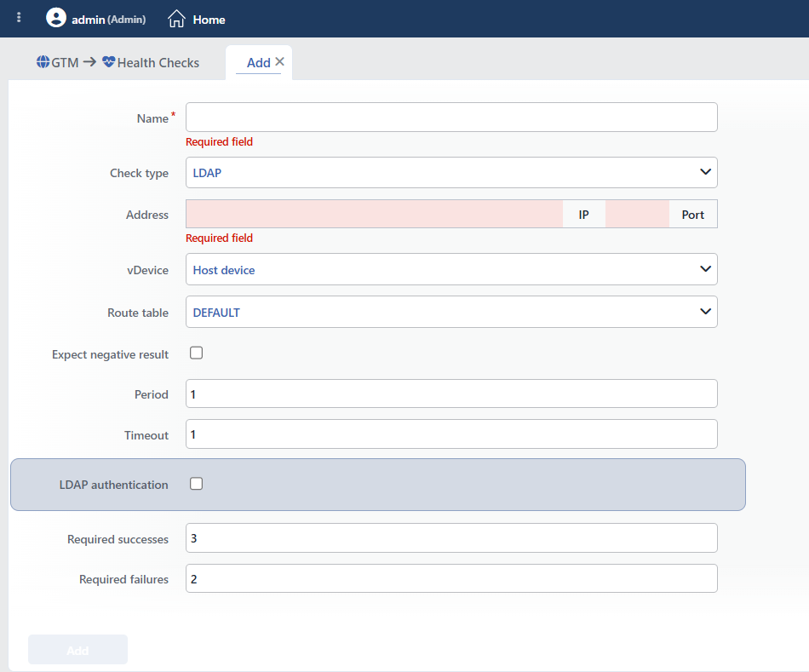Click the Check type chevron arrow
Viewport: 809px width, 672px height.
point(705,172)
